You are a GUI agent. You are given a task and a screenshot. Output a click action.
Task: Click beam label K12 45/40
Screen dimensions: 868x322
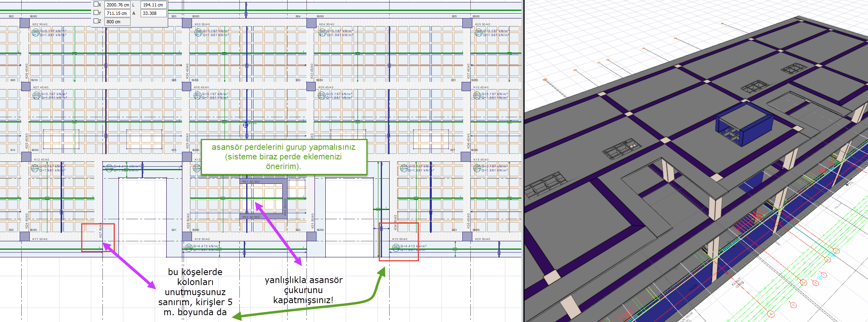pyautogui.click(x=41, y=159)
